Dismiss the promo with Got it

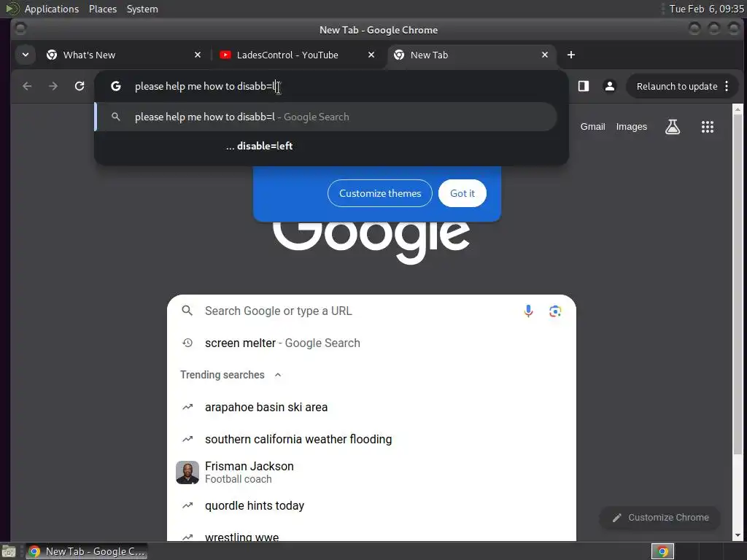462,193
